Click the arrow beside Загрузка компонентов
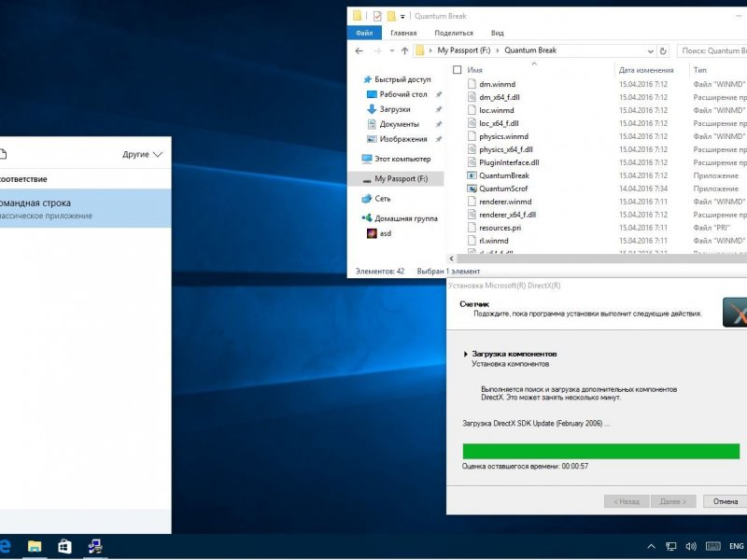The height and width of the screenshot is (560, 747). pos(465,354)
